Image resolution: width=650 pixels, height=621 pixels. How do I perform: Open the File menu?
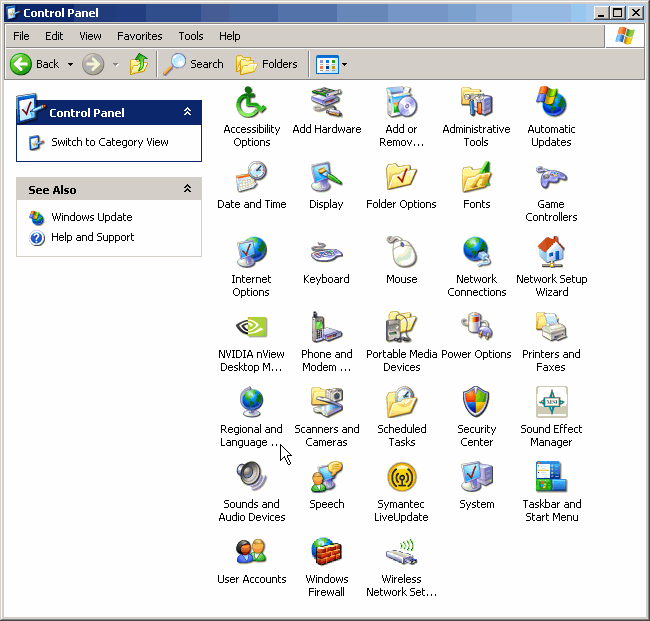21,36
